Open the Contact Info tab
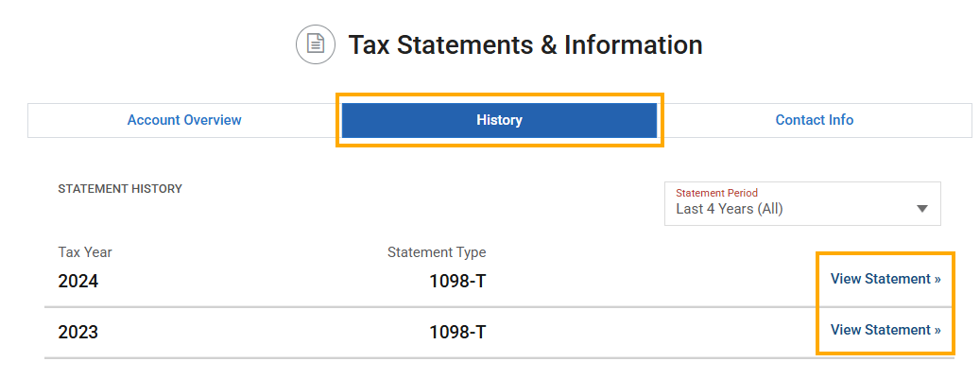 coord(814,120)
